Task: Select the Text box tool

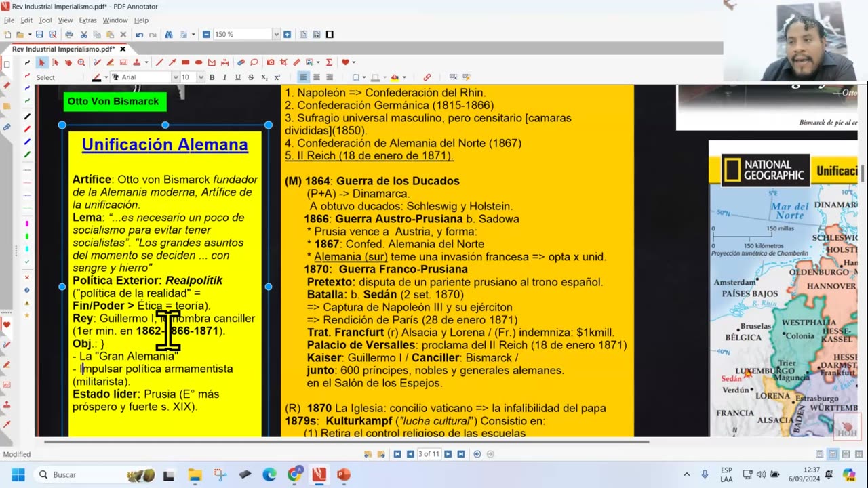Action: coord(123,62)
